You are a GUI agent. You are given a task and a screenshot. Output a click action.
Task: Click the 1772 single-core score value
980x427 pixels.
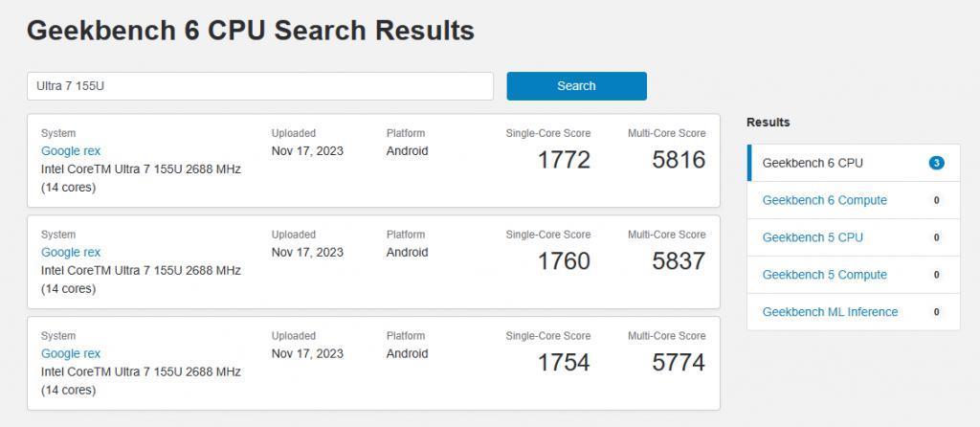(564, 160)
